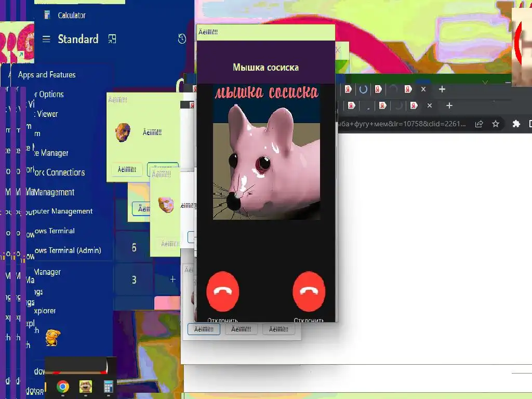Open the Calculator hamburger navigation menu

(x=46, y=39)
